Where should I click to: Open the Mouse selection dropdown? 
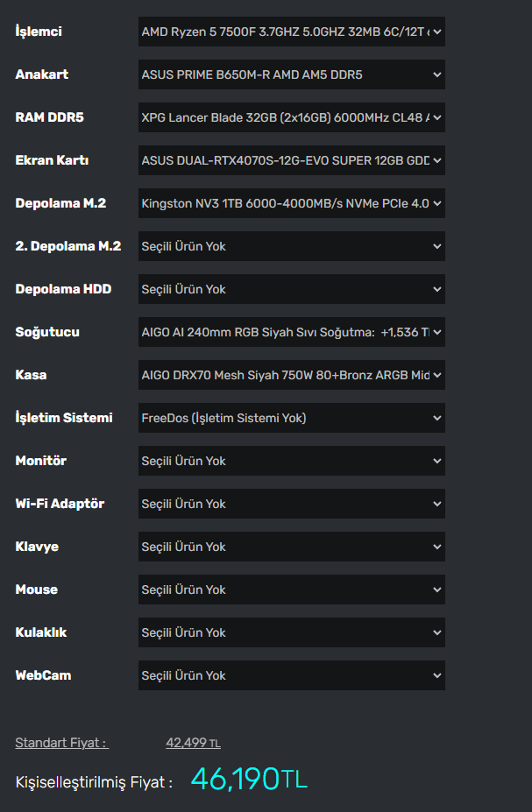(x=291, y=590)
